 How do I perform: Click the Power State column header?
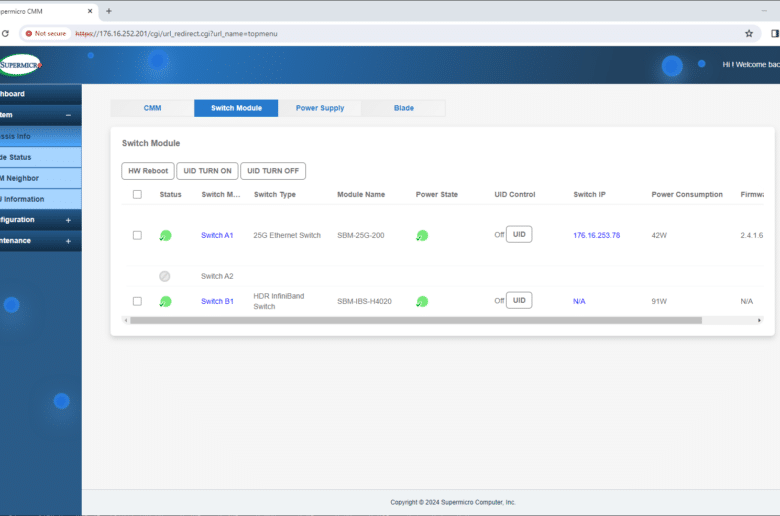click(x=437, y=195)
